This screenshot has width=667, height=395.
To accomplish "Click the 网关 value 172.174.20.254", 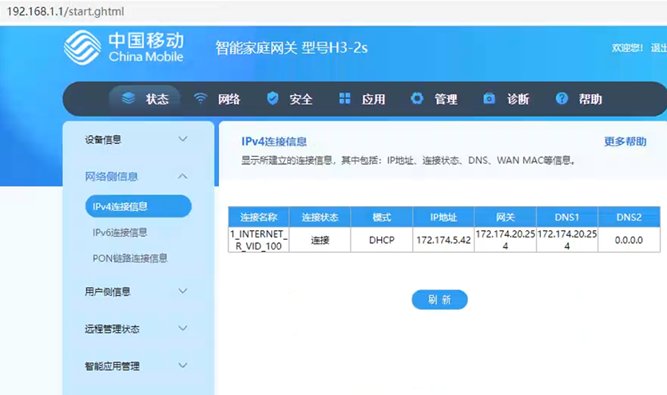I will (x=505, y=240).
